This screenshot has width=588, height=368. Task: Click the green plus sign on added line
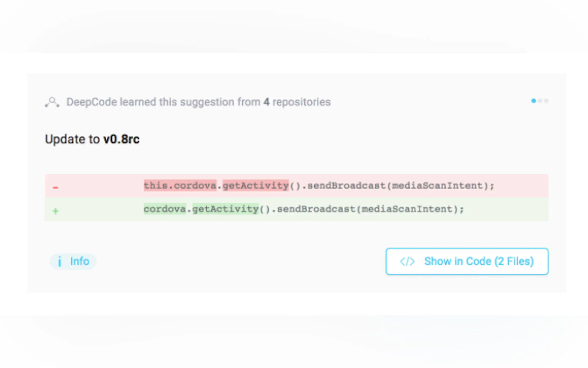[55, 211]
